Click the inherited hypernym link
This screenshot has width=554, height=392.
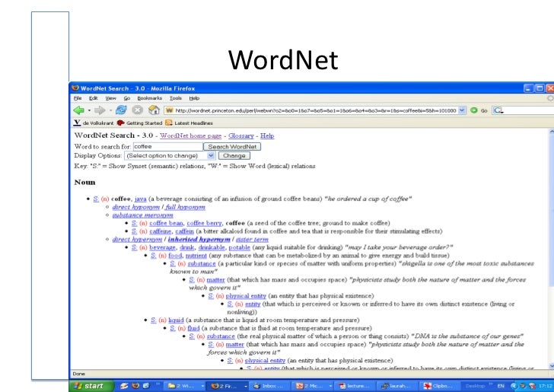click(199, 239)
